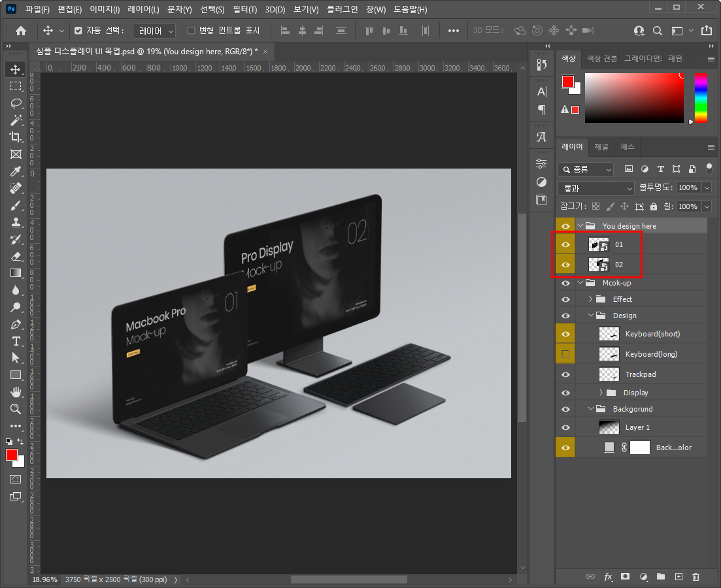This screenshot has width=721, height=588.
Task: Select the Dodge tool
Action: click(16, 307)
